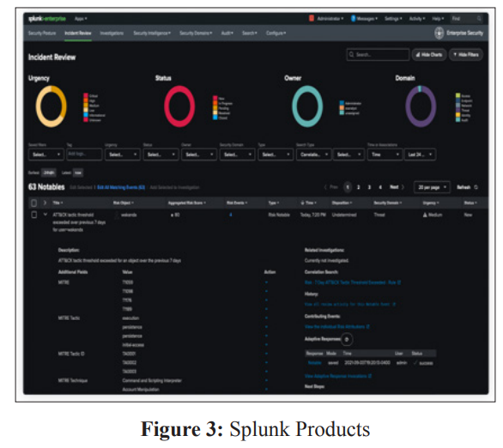Image resolution: width=503 pixels, height=448 pixels.
Task: Click the Administrator user avatar icon
Action: point(312,18)
